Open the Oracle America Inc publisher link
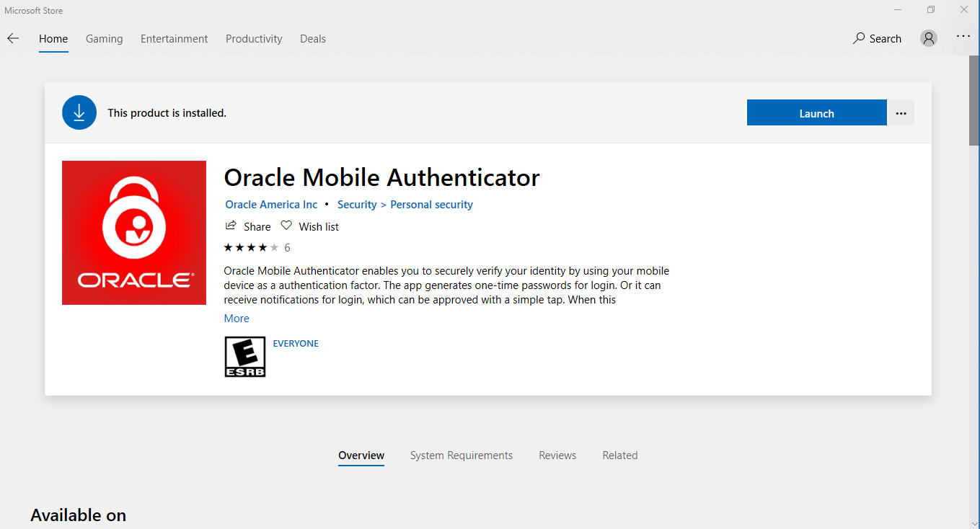 (x=271, y=205)
